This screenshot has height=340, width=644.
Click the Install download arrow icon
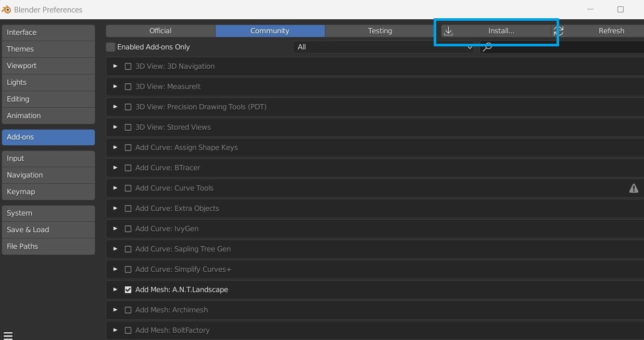point(448,31)
